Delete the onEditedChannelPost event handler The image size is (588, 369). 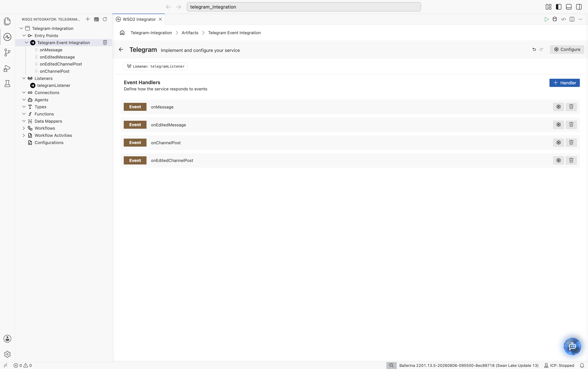tap(571, 160)
